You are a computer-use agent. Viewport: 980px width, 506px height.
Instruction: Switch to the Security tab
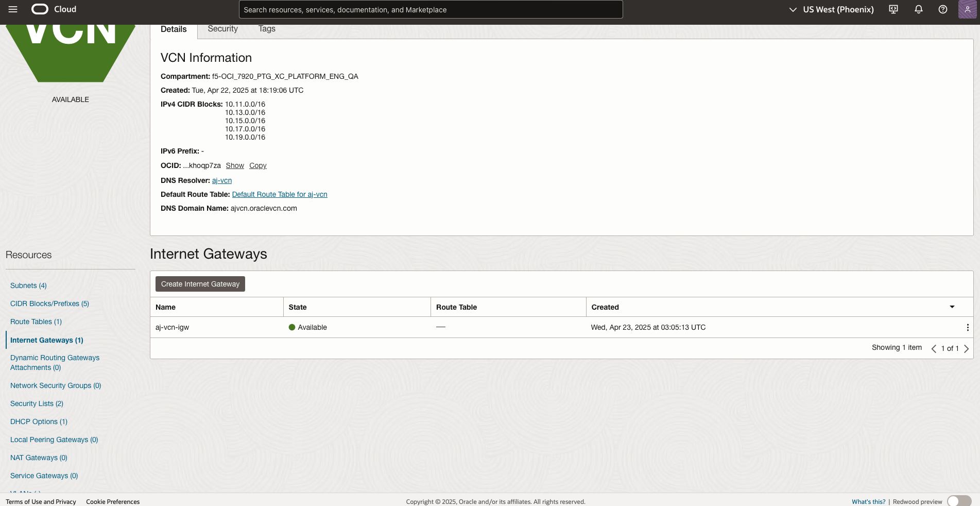click(x=222, y=29)
